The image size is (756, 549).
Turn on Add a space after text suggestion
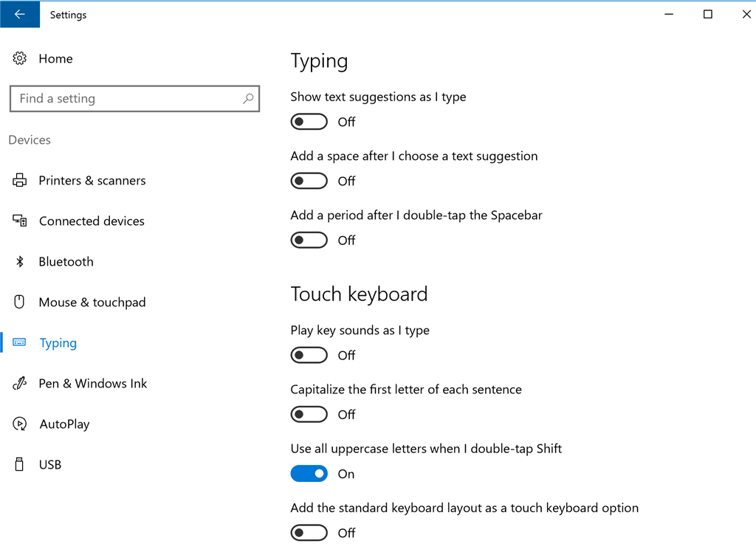coord(309,182)
